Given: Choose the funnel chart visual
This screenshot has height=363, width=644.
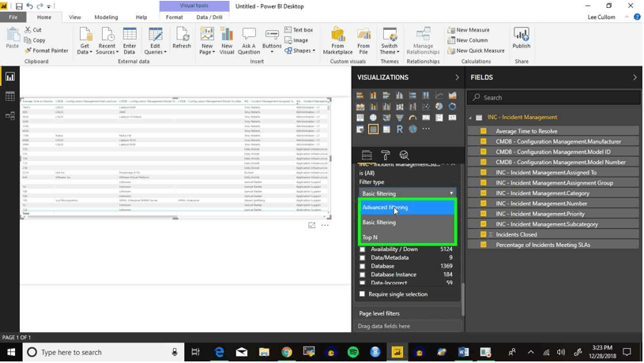Looking at the screenshot, I should click(400, 118).
